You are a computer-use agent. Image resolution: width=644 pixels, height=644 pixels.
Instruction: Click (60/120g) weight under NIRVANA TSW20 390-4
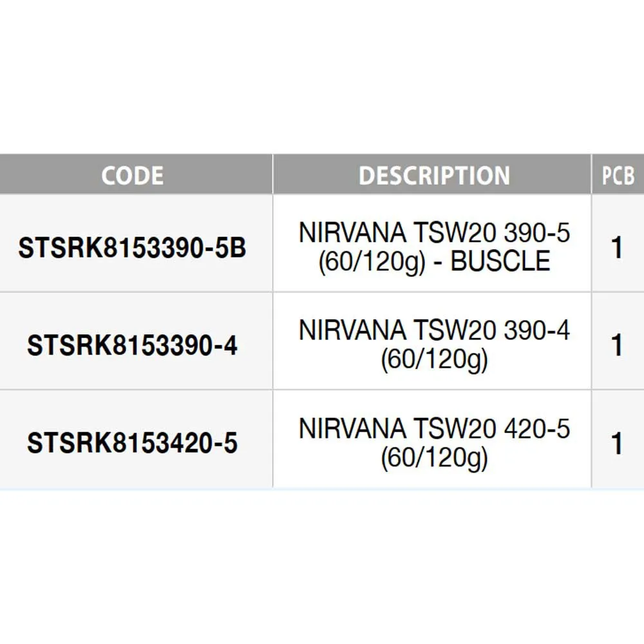click(434, 361)
